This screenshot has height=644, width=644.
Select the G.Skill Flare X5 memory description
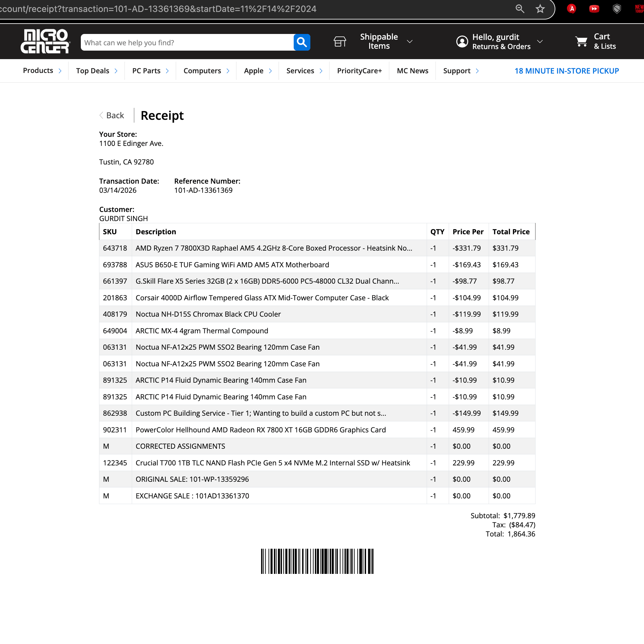tap(267, 281)
